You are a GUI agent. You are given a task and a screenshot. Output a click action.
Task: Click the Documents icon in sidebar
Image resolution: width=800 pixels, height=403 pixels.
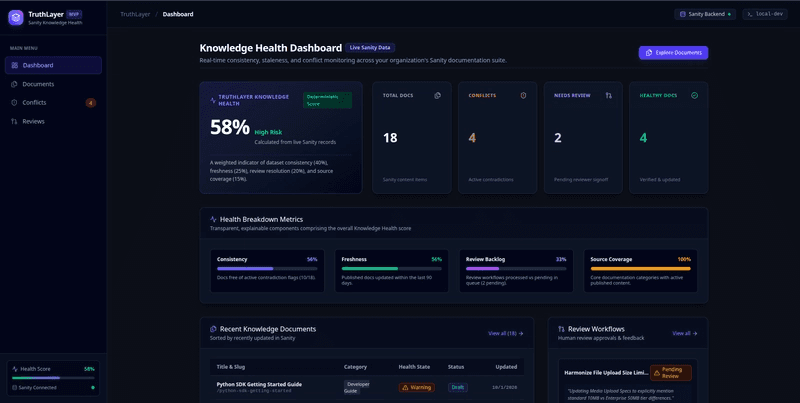click(14, 84)
